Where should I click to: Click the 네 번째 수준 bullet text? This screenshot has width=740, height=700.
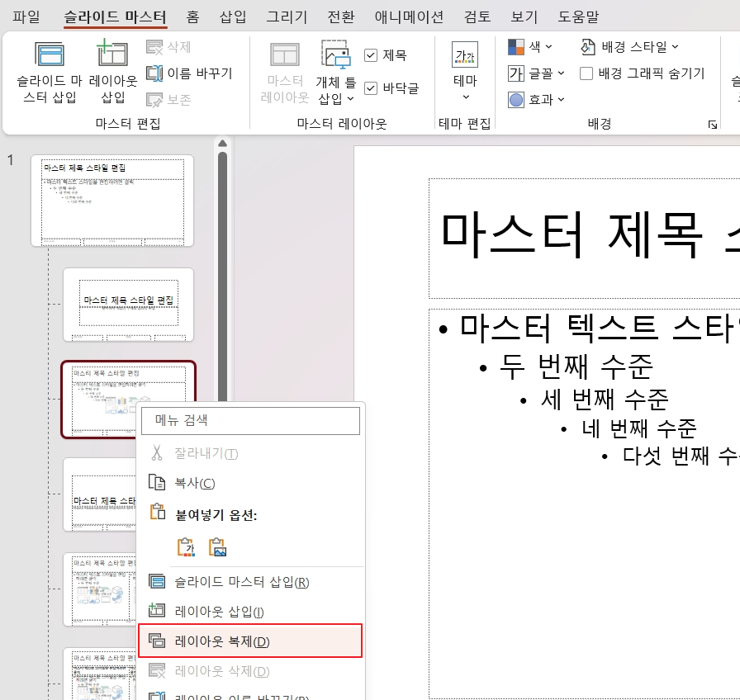pyautogui.click(x=639, y=428)
